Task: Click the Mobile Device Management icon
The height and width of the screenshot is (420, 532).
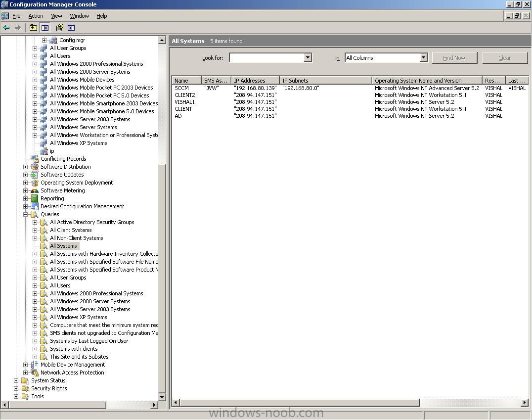Action: 35,365
